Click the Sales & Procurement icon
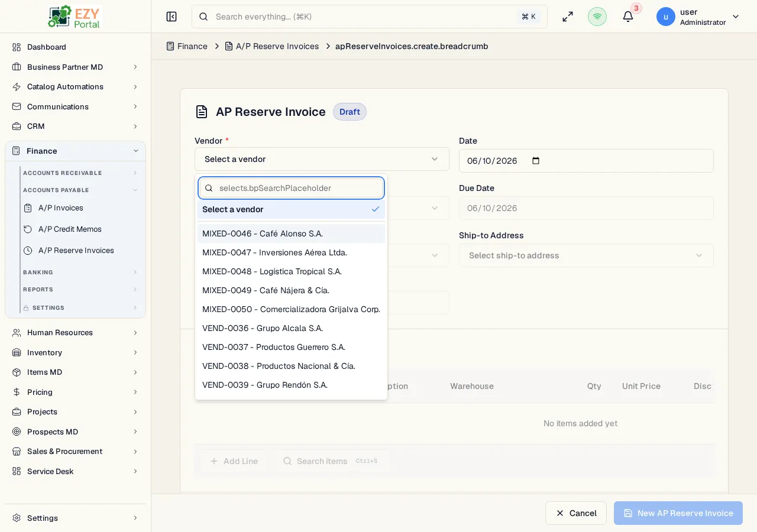The width and height of the screenshot is (757, 532). [x=17, y=451]
